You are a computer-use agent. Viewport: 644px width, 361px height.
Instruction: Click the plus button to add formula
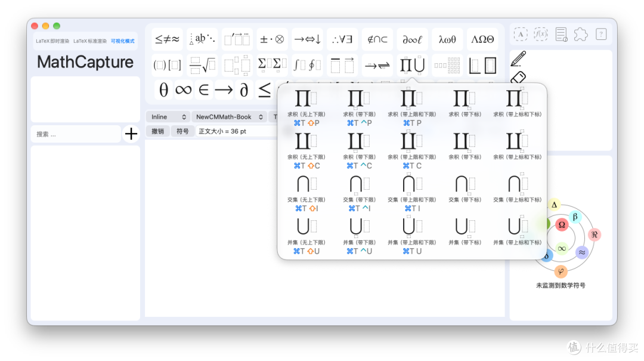tap(131, 134)
